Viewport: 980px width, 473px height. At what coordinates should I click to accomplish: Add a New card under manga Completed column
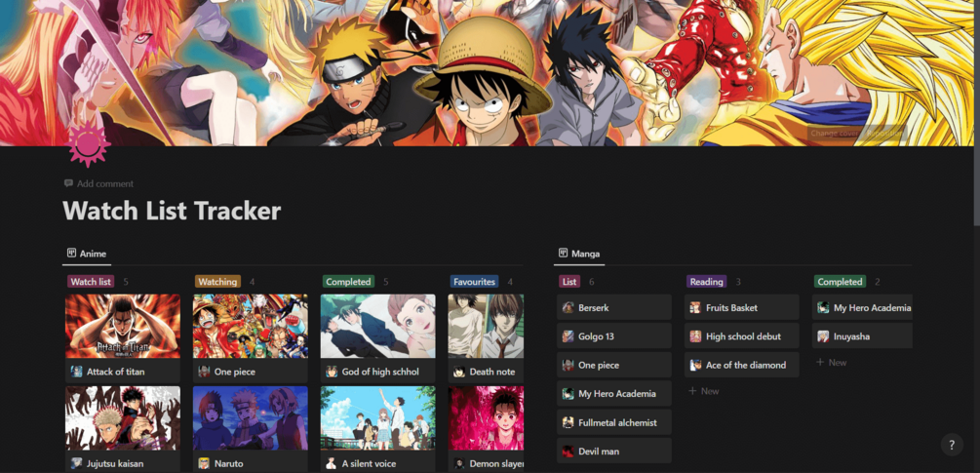(831, 363)
